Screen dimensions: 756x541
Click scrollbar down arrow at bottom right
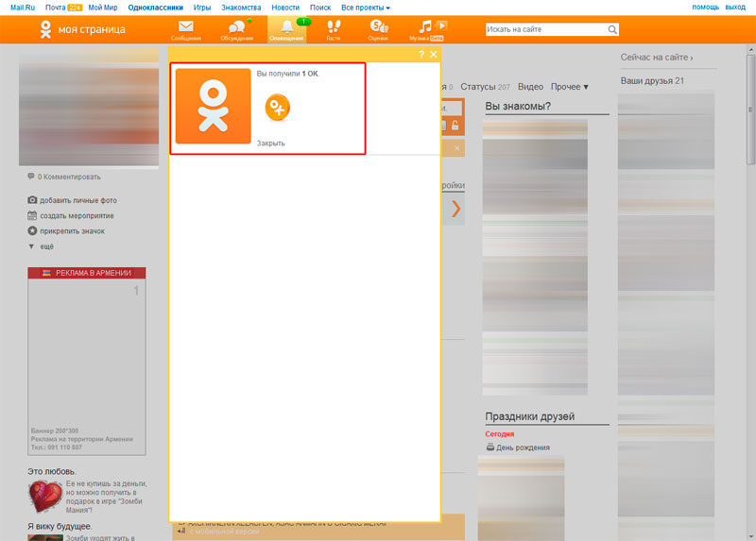pos(750,536)
